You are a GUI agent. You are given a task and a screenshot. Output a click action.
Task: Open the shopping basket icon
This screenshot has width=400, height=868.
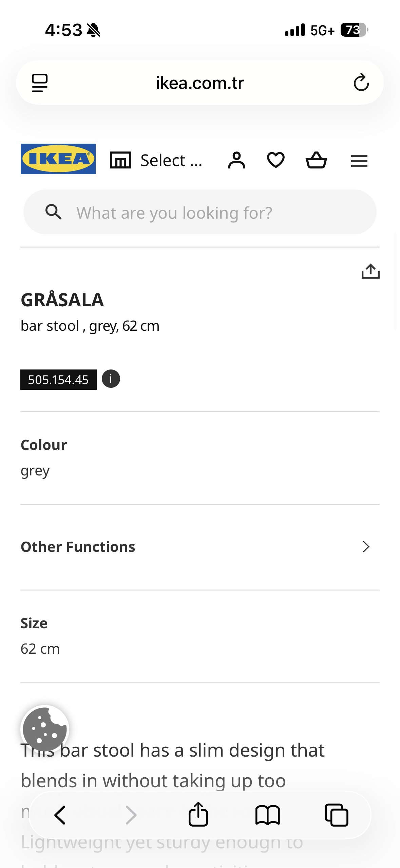coord(316,160)
